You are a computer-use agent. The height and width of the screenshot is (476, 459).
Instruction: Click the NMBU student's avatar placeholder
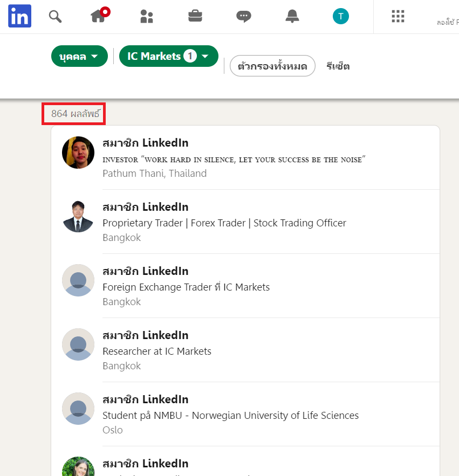coord(78,409)
